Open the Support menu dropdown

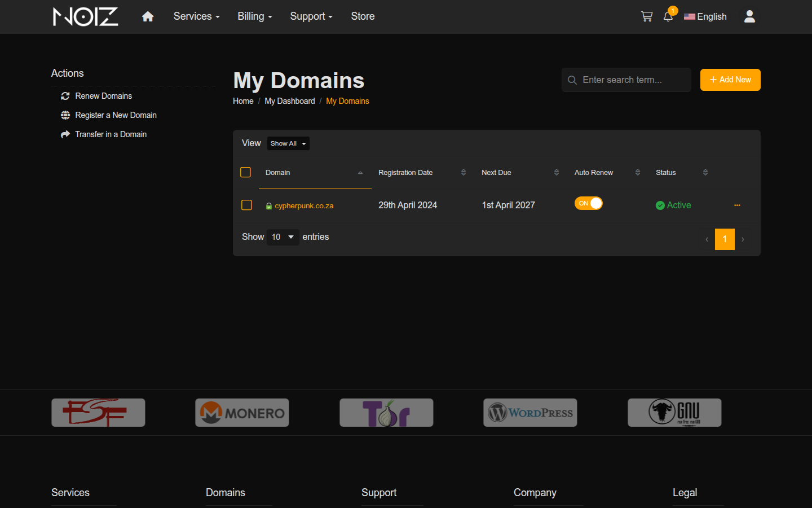coord(311,16)
